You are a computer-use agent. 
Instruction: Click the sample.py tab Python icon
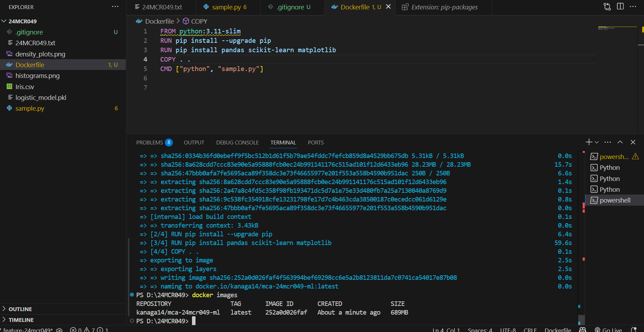[206, 7]
